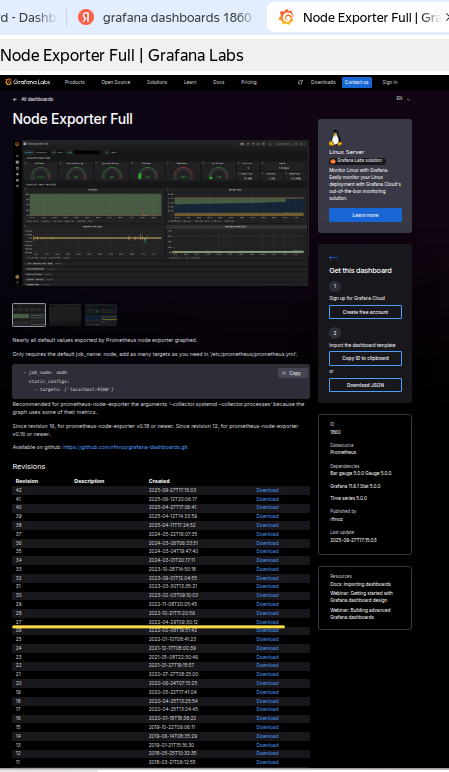Open the EN language dropdown
This screenshot has width=449, height=772.
coord(403,98)
